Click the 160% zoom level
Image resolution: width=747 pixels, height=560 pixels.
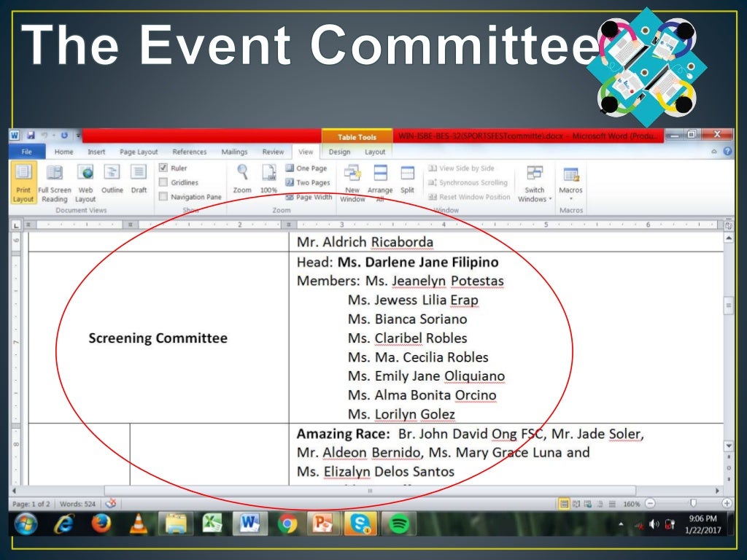[x=632, y=503]
